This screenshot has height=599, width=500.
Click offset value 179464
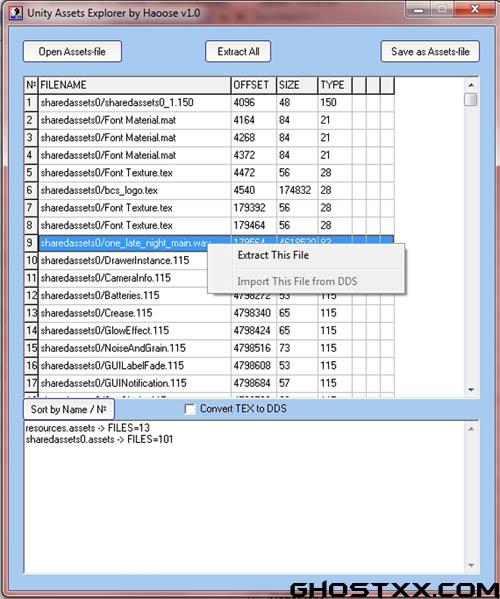point(249,225)
